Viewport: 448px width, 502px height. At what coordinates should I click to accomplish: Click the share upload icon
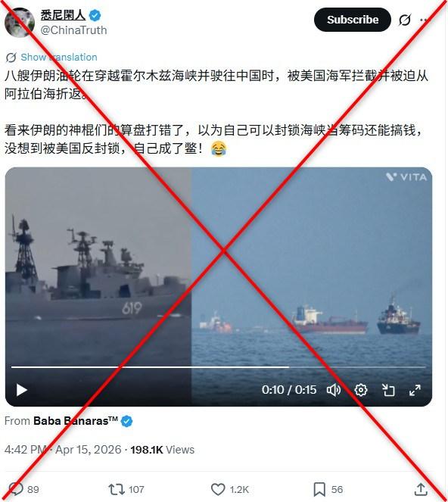(421, 489)
